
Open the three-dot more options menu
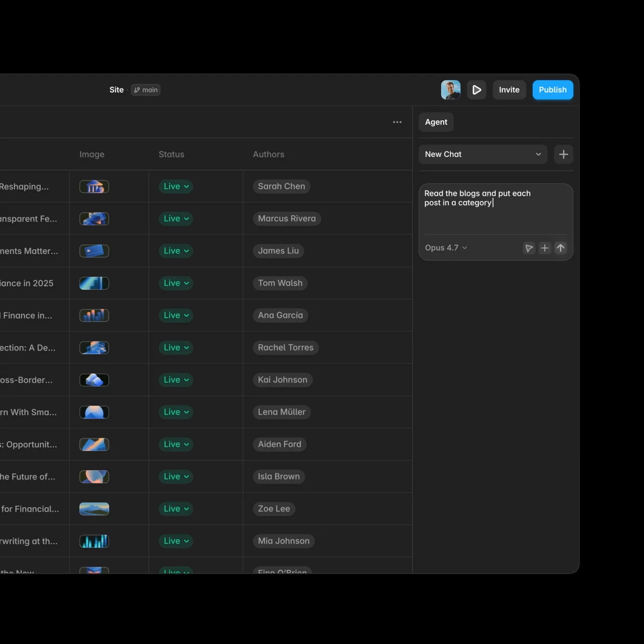(x=397, y=122)
